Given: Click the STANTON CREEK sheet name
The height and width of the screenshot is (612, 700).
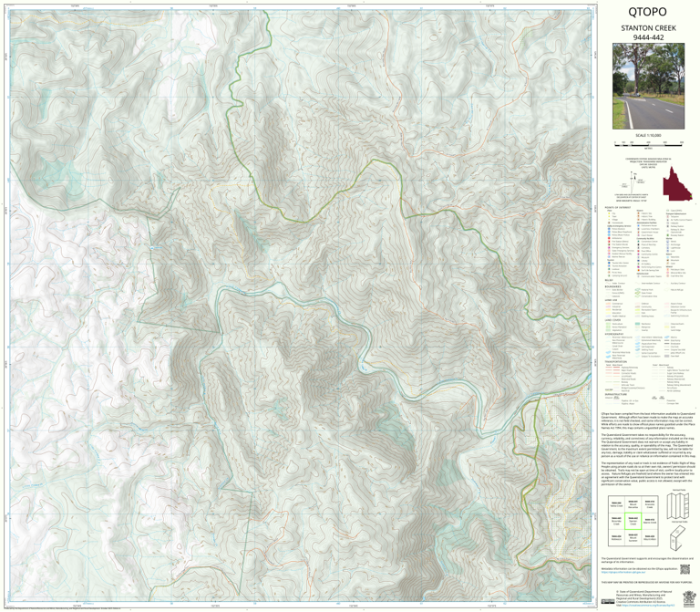Looking at the screenshot, I should point(648,27).
